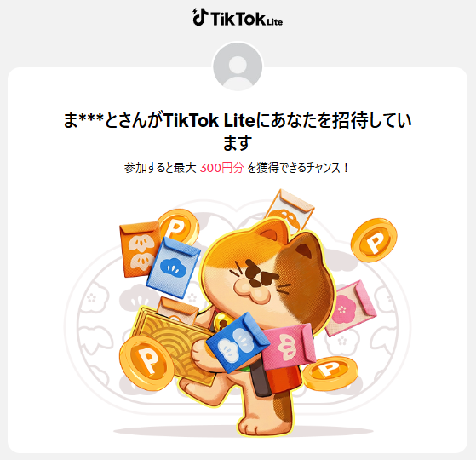Click the gold P coin at far right
This screenshot has width=476, height=460.
[x=374, y=240]
